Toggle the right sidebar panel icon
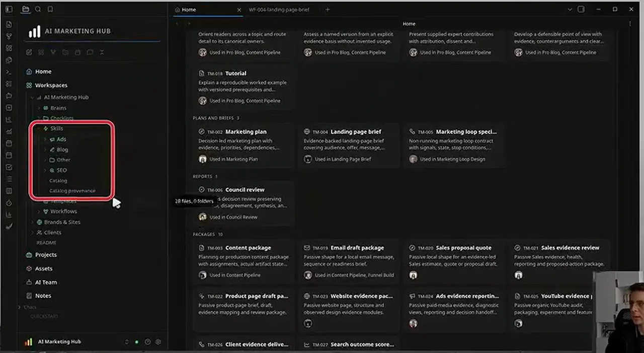 click(x=581, y=10)
